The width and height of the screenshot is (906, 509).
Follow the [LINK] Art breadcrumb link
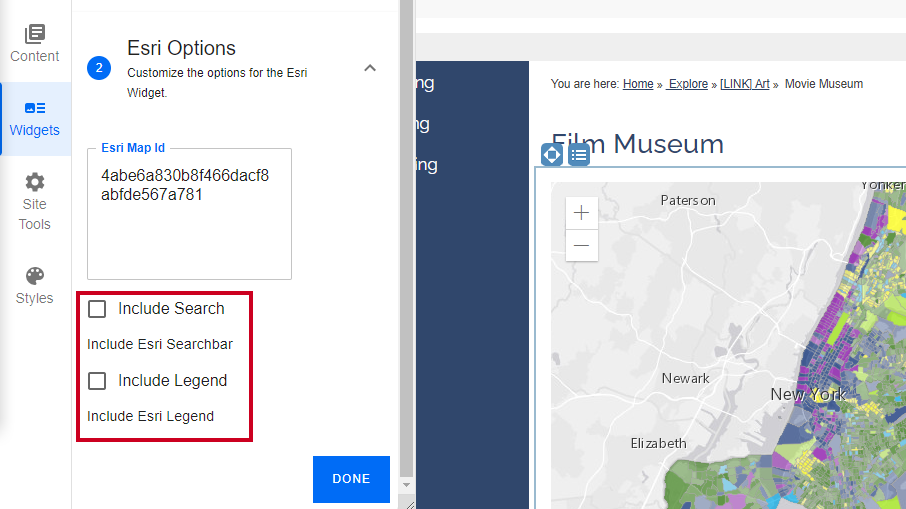(745, 84)
